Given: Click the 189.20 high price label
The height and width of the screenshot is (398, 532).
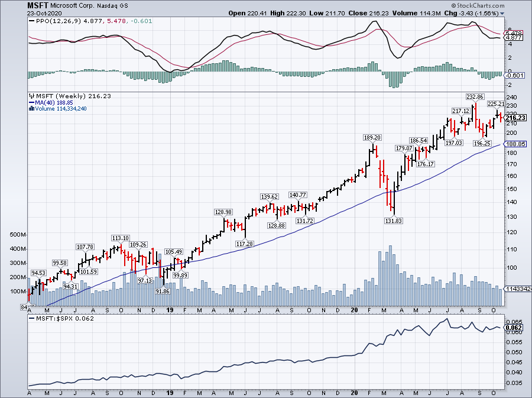Looking at the screenshot, I should (372, 137).
